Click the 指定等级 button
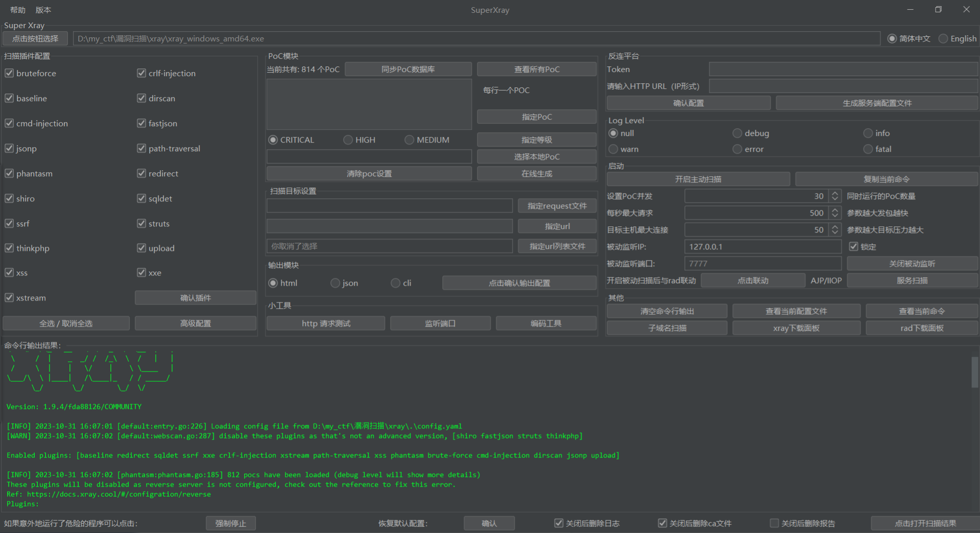Viewport: 980px width, 533px height. pos(537,140)
